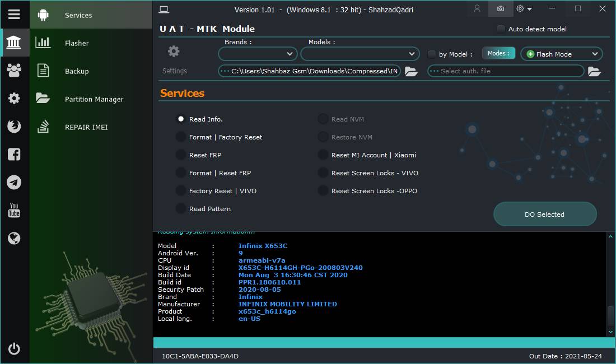Click the Select auth. file input field

506,71
